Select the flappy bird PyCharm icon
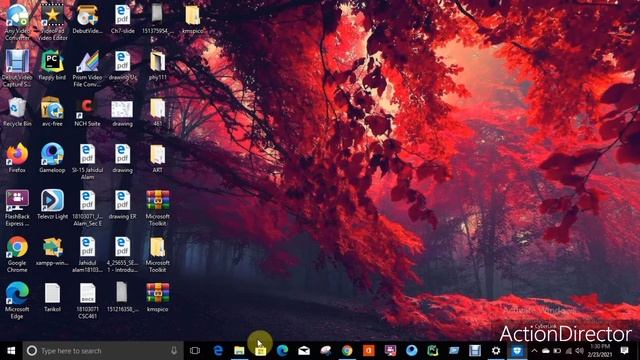 [x=52, y=65]
